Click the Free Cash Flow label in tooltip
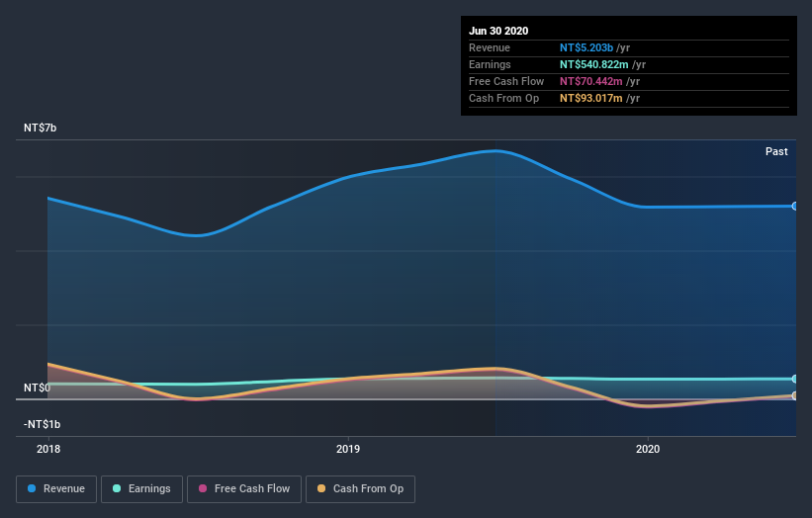This screenshot has width=812, height=518. pos(506,81)
